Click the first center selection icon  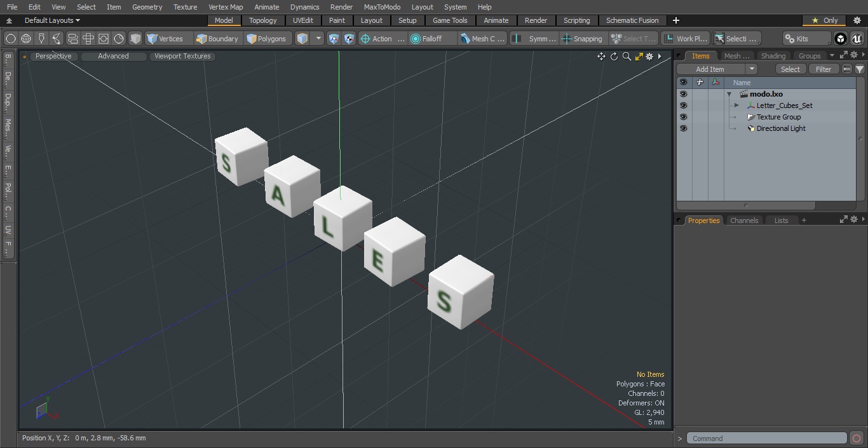tap(334, 39)
